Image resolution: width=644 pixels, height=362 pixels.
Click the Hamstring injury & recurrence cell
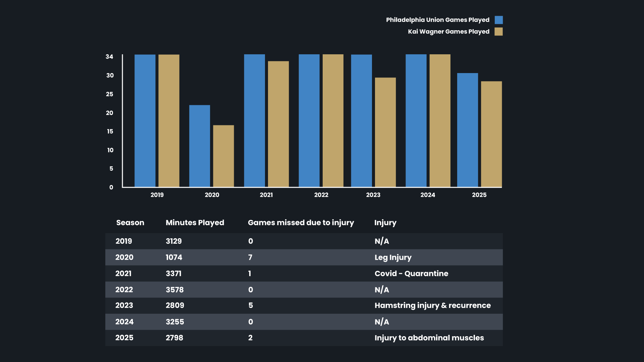432,305
